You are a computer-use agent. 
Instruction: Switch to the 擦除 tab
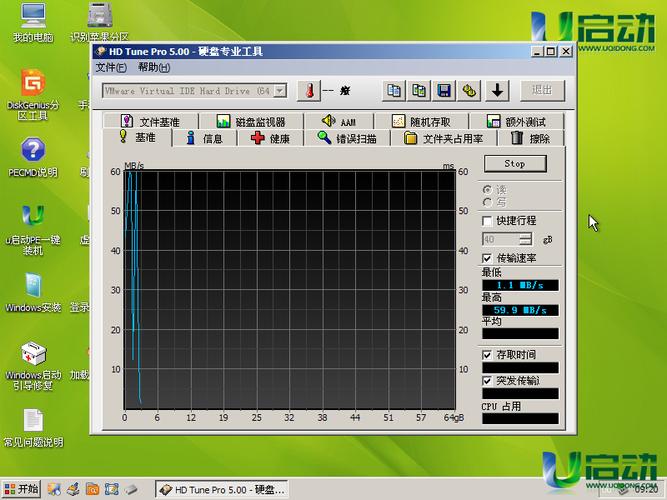click(x=531, y=138)
